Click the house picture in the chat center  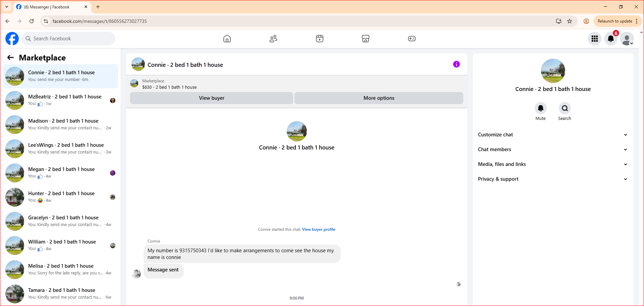(x=297, y=131)
